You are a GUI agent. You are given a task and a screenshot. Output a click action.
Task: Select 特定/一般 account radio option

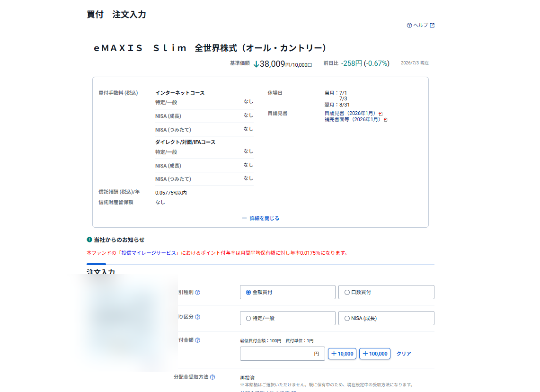[288, 318]
